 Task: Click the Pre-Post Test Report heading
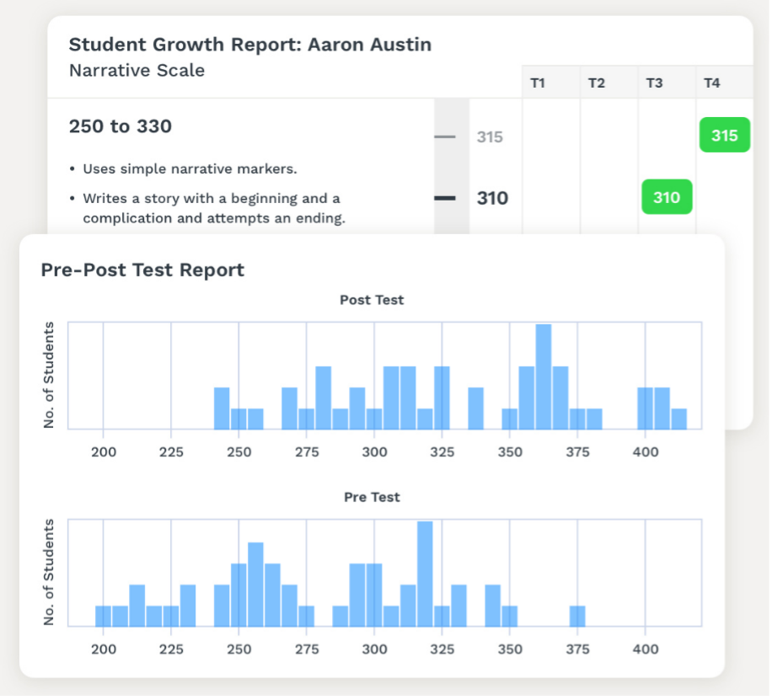click(142, 270)
